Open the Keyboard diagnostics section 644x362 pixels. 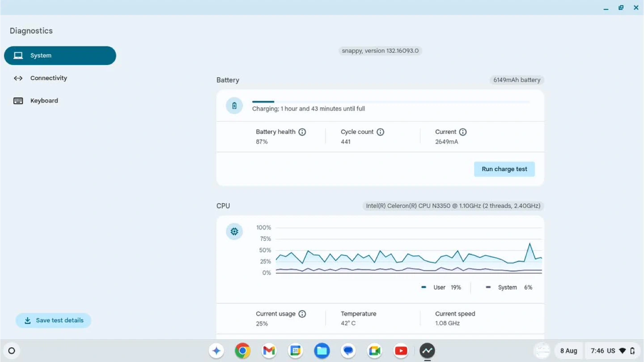click(44, 101)
